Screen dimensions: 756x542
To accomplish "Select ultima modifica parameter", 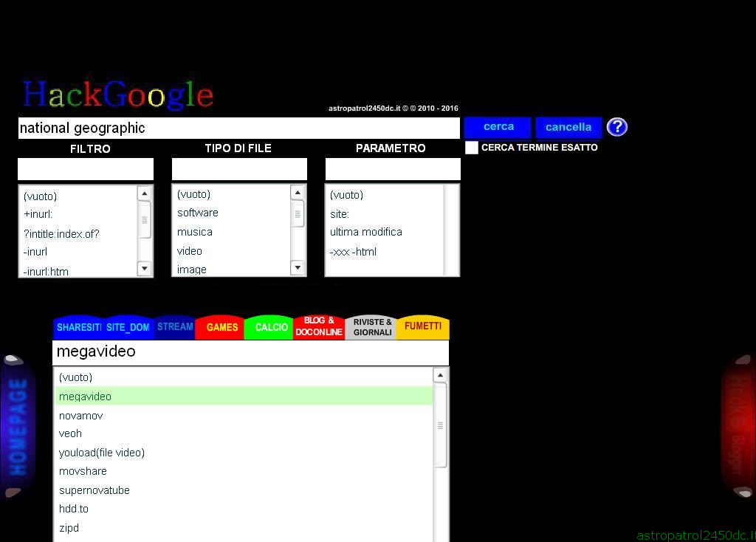I will tap(385, 232).
